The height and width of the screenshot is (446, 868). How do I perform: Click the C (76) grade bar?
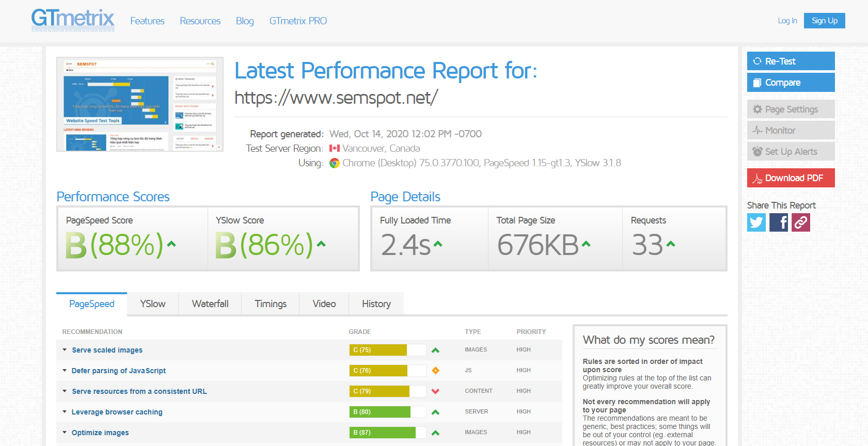388,371
